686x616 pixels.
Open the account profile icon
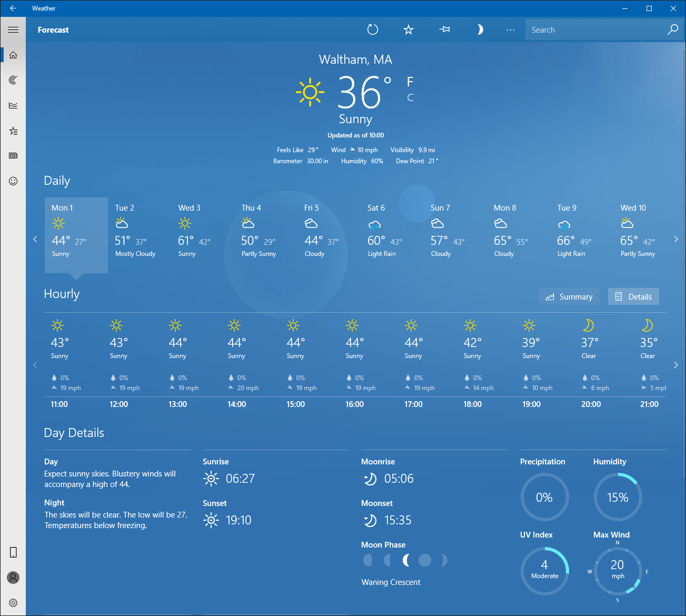pyautogui.click(x=13, y=578)
